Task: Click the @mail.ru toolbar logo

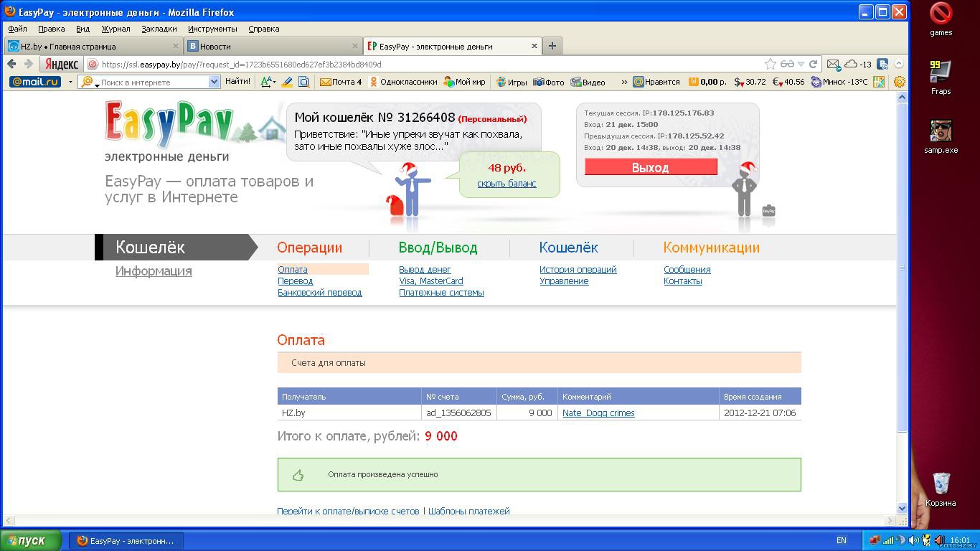Action: pos(34,82)
